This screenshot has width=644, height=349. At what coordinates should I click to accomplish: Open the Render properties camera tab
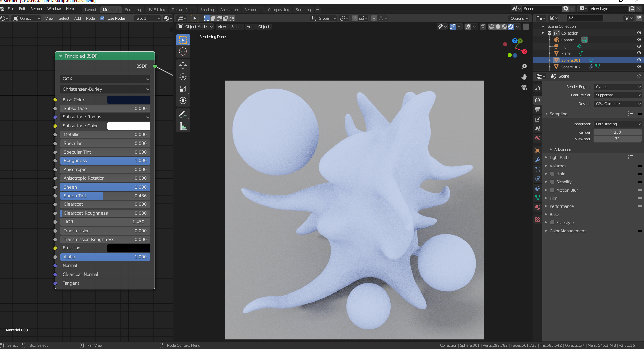[538, 101]
